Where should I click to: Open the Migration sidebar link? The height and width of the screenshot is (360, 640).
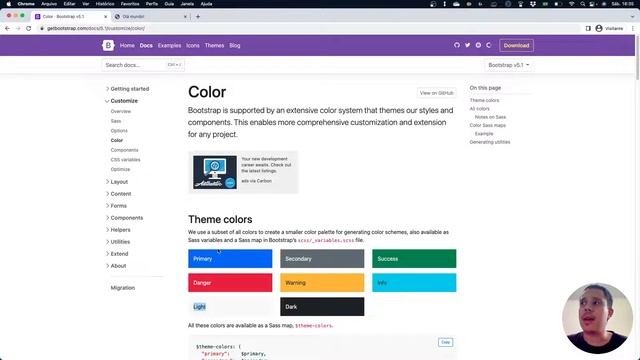pyautogui.click(x=122, y=288)
